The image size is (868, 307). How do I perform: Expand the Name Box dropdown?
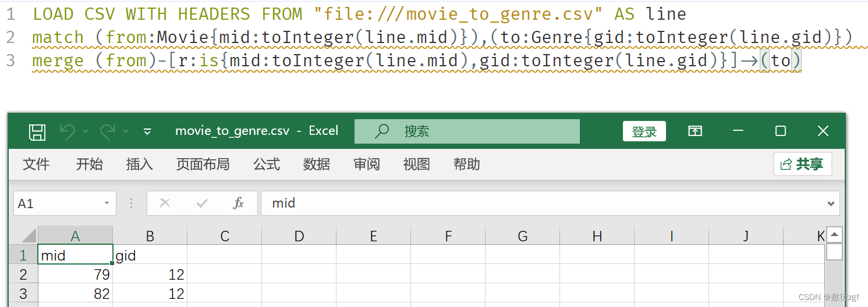point(107,203)
